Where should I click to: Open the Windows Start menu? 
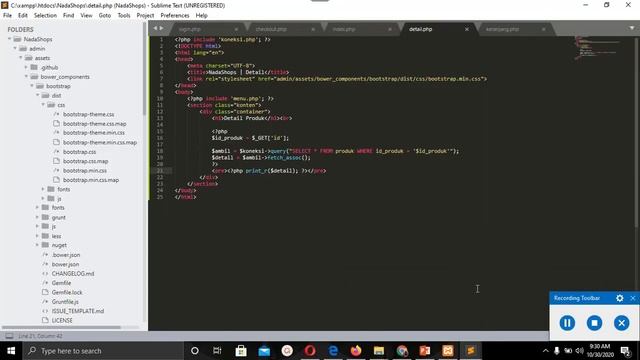[x=11, y=351]
